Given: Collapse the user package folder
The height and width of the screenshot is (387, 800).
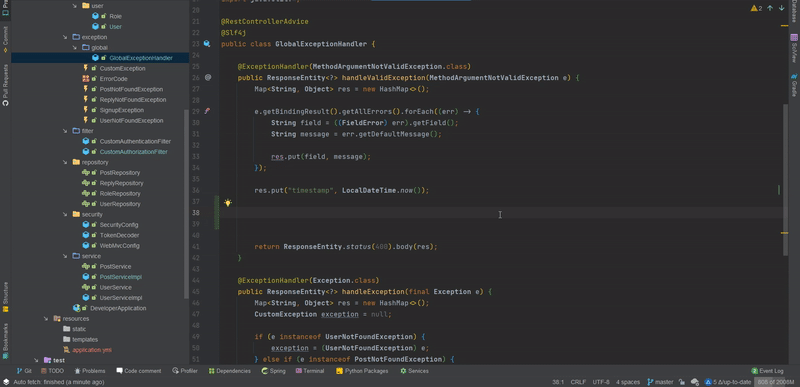Looking at the screenshot, I should coord(74,6).
